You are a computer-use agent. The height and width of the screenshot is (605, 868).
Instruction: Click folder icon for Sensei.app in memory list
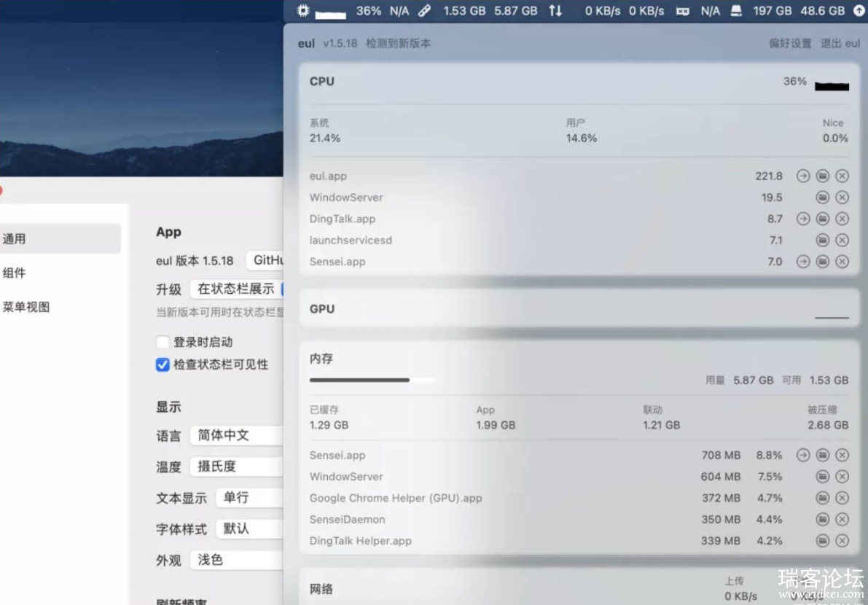pyautogui.click(x=823, y=456)
